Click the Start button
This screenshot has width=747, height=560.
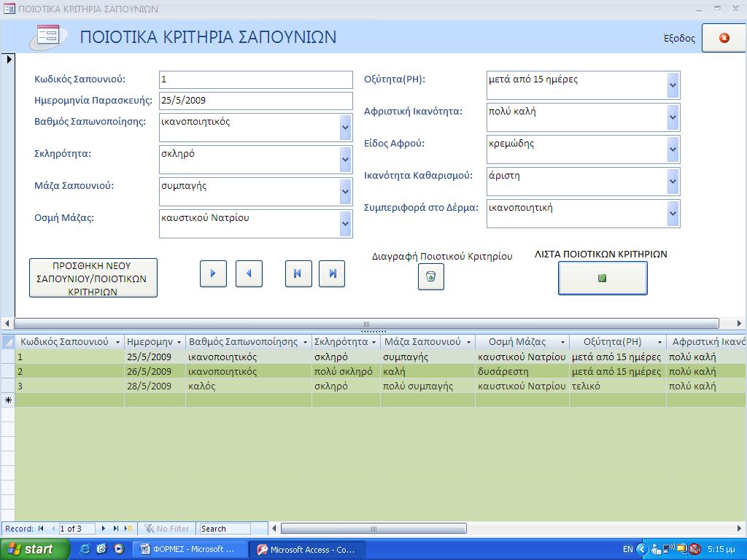tap(35, 550)
